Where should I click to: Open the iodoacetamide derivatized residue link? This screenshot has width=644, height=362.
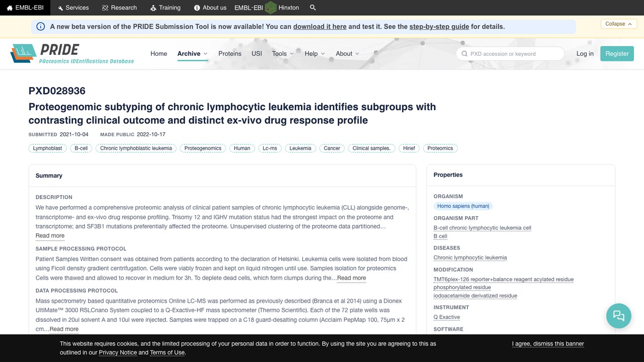tap(475, 296)
